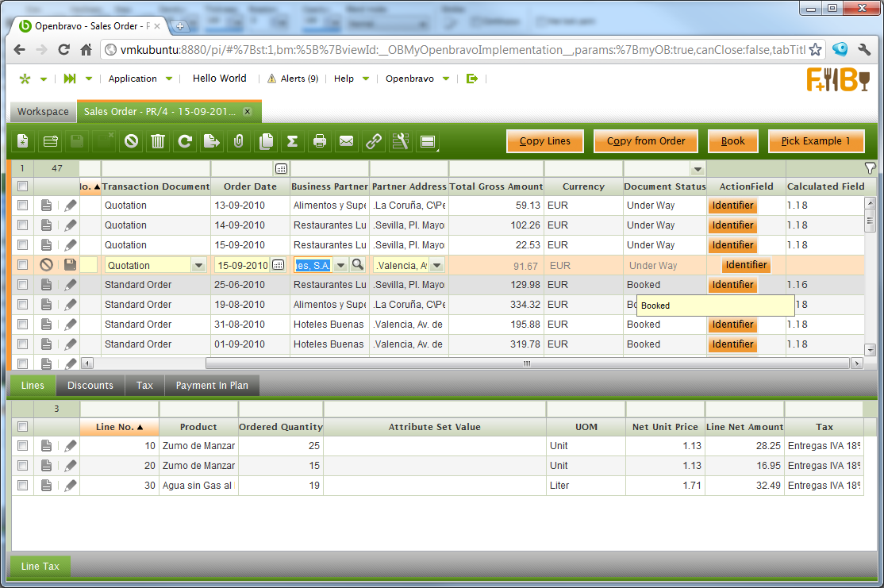Viewport: 884px width, 588px height.
Task: Open the Document Status filter dropdown
Action: [x=698, y=169]
